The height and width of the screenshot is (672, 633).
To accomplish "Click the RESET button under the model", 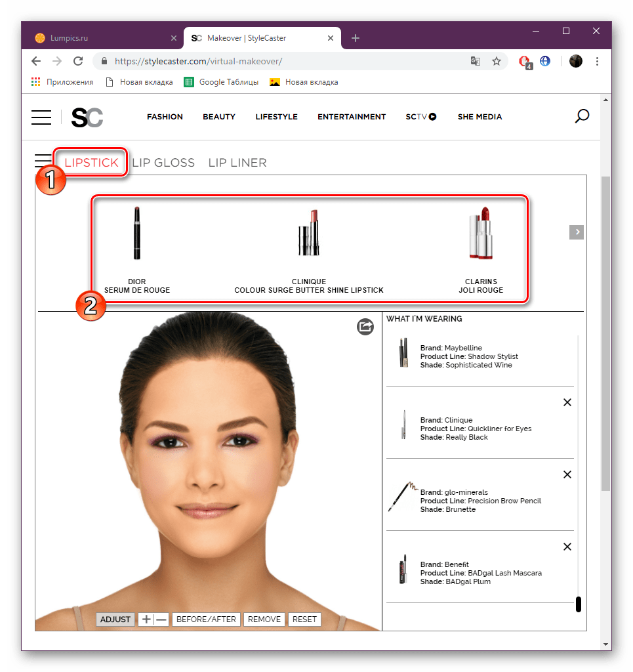I will pyautogui.click(x=304, y=619).
